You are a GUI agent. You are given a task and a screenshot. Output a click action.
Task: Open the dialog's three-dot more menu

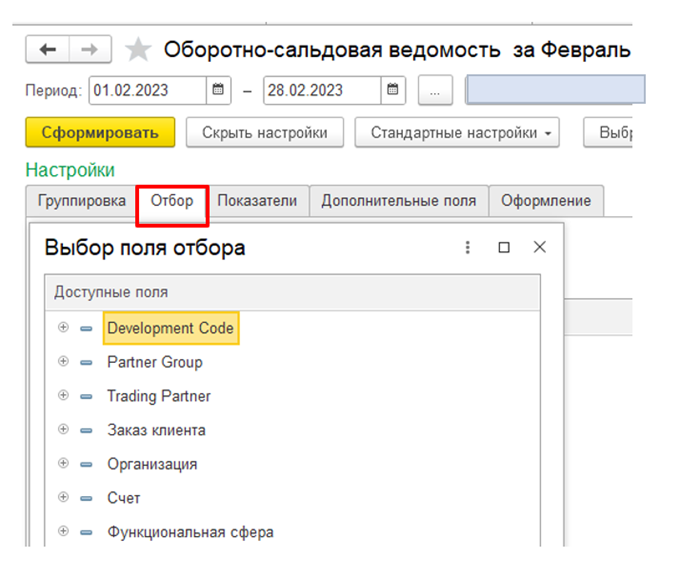click(x=467, y=247)
